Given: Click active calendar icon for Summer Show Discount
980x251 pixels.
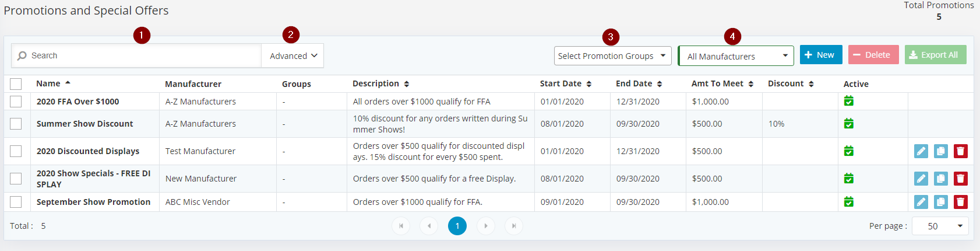Looking at the screenshot, I should pos(849,124).
